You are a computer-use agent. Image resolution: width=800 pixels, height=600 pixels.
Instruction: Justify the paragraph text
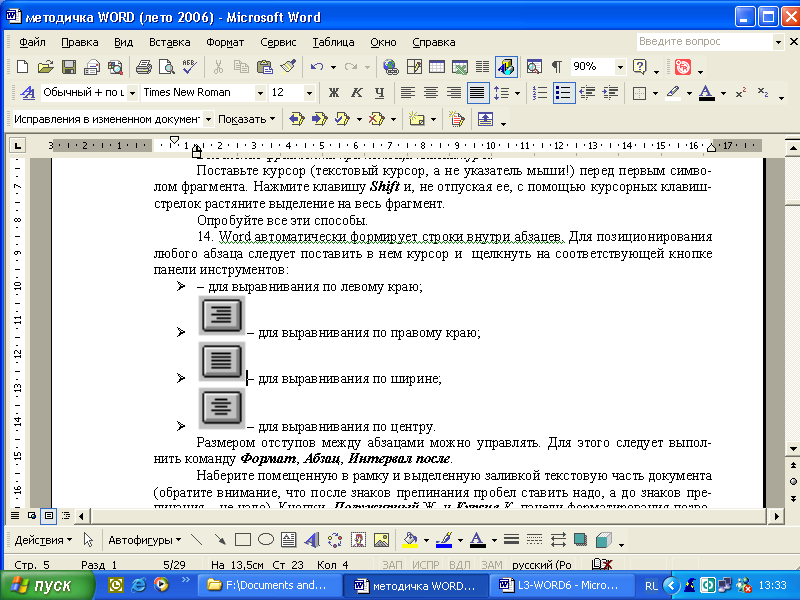tap(478, 93)
